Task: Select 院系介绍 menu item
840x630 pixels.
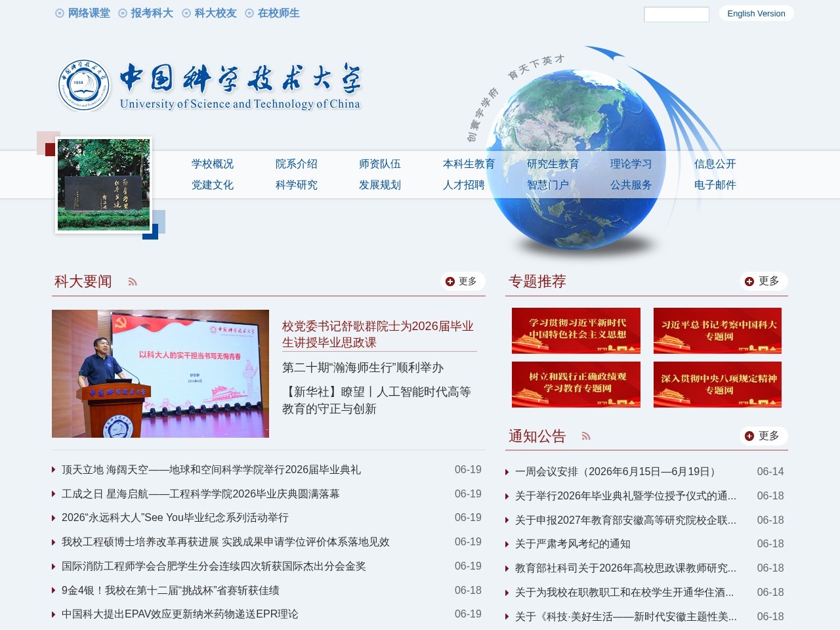Action: point(297,164)
